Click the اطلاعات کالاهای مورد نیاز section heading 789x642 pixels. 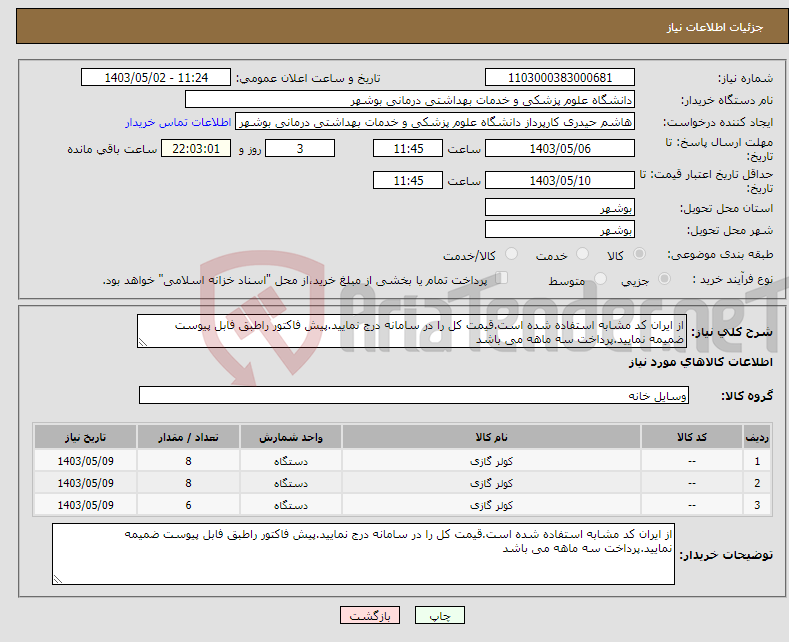(700, 362)
